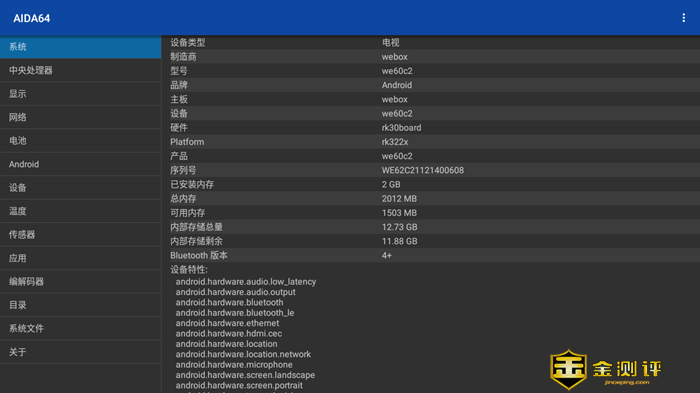The width and height of the screenshot is (700, 393).
Task: Open the three-dot overflow menu
Action: coord(683,18)
